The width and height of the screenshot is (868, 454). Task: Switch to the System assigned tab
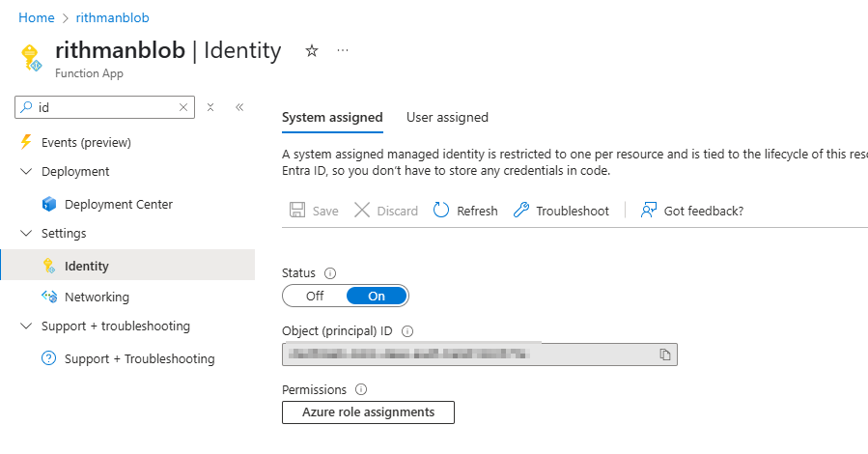332,118
